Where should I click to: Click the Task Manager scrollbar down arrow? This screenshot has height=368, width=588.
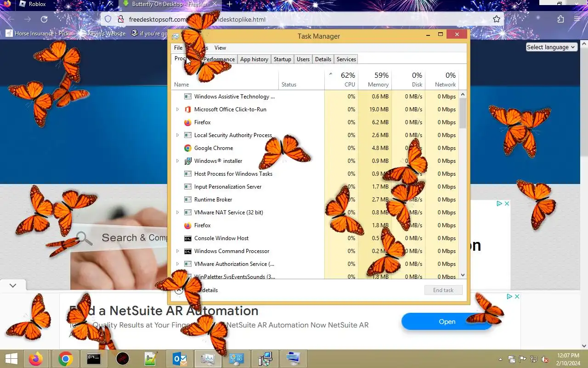463,275
